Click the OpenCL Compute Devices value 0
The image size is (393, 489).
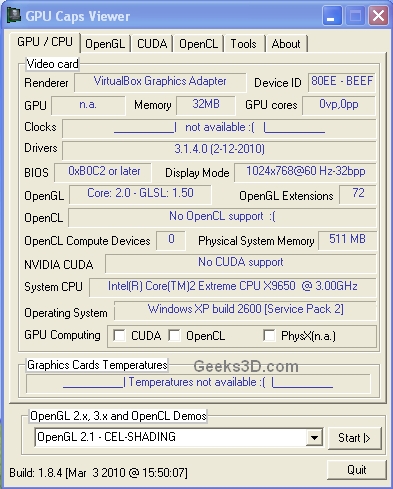(171, 240)
